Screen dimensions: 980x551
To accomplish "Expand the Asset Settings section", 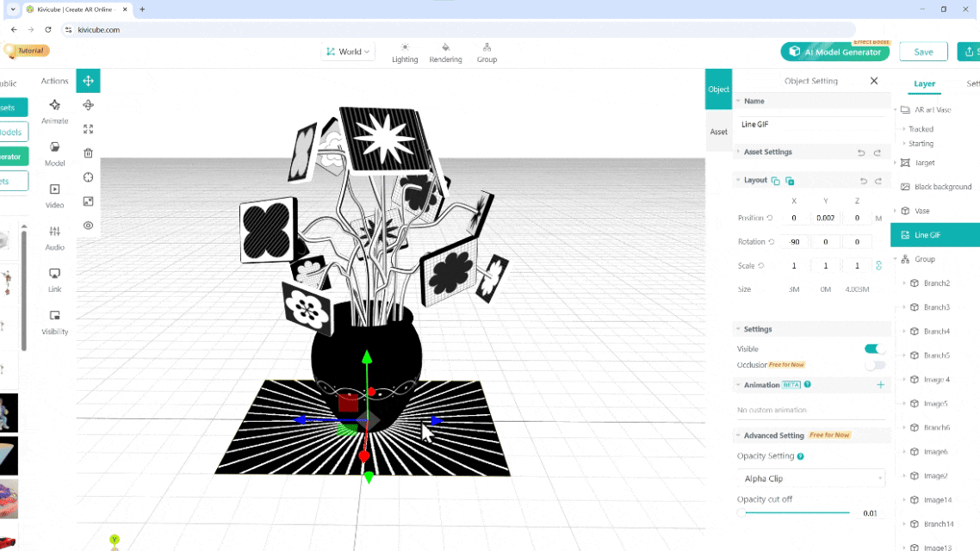I will pos(767,152).
